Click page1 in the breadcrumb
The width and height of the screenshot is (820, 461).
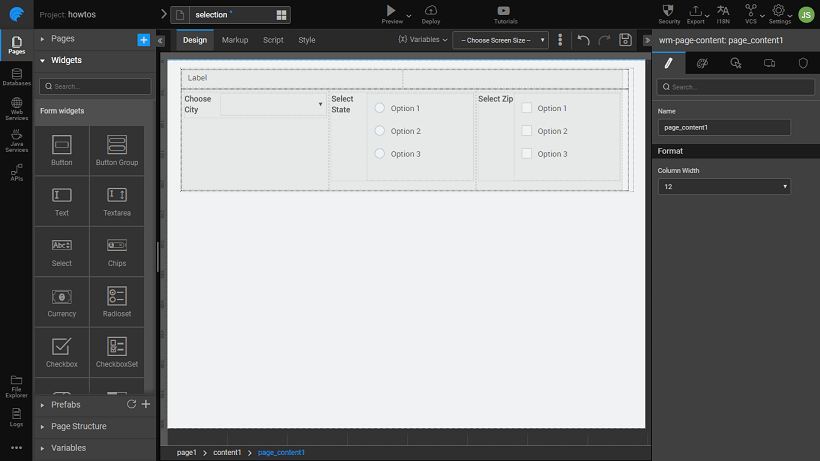[186, 453]
